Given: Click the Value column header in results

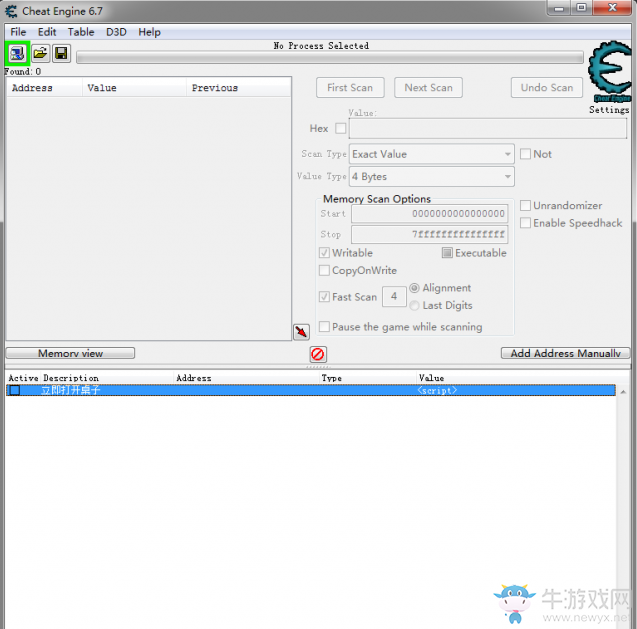Looking at the screenshot, I should point(134,88).
